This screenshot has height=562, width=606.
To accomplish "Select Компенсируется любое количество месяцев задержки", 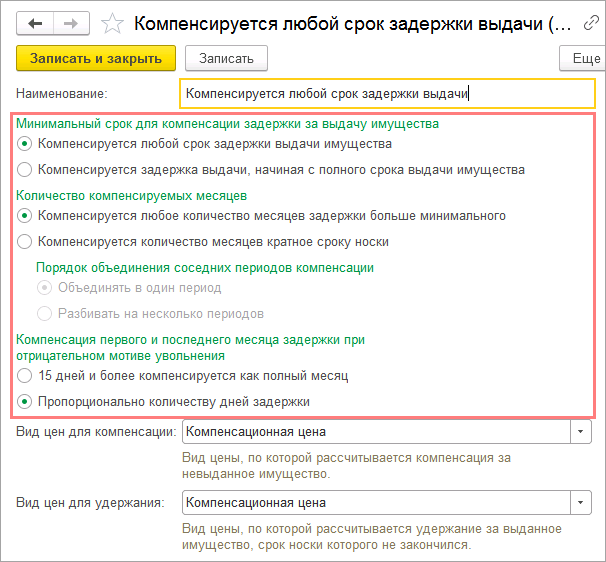I will click(261, 216).
